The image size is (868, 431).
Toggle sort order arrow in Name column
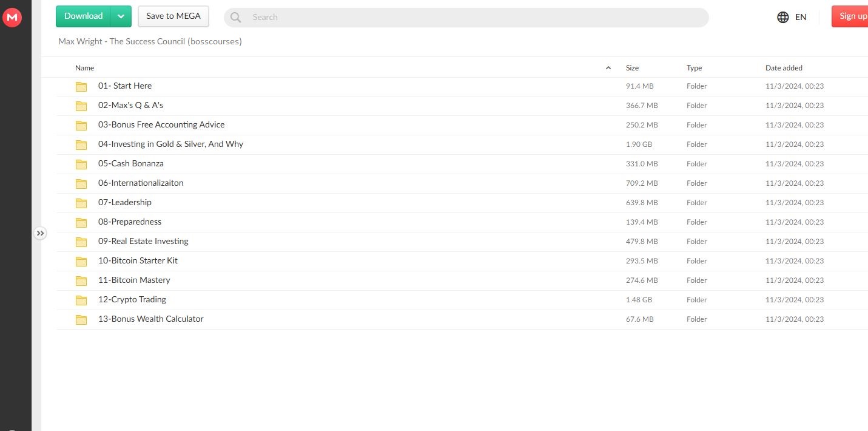click(x=608, y=68)
